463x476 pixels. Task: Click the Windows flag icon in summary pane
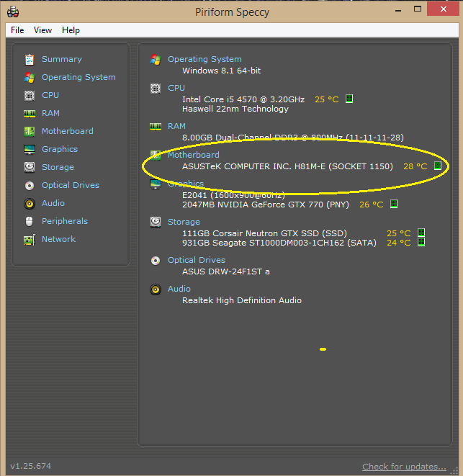(x=156, y=60)
